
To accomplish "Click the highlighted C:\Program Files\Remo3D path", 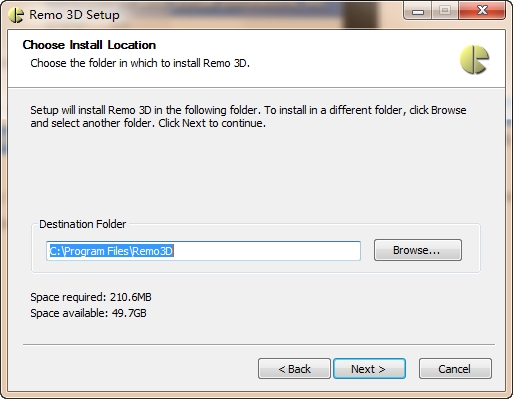I will tap(112, 251).
